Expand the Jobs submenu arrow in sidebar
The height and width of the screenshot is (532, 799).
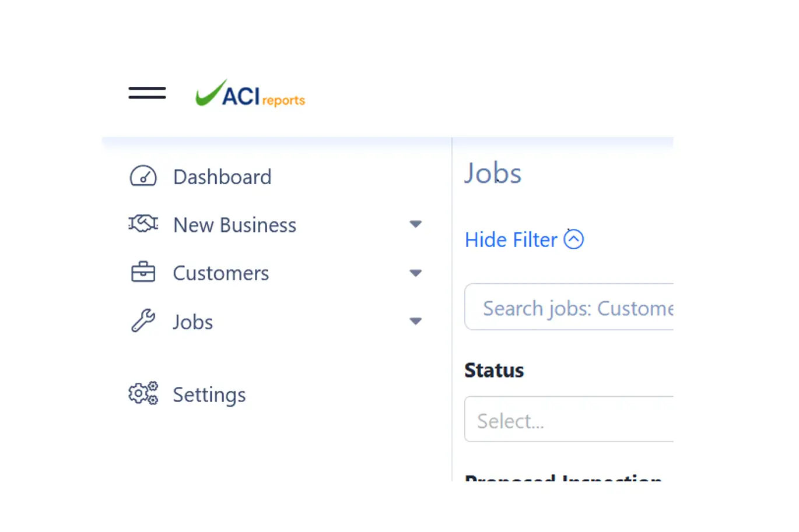[415, 321]
